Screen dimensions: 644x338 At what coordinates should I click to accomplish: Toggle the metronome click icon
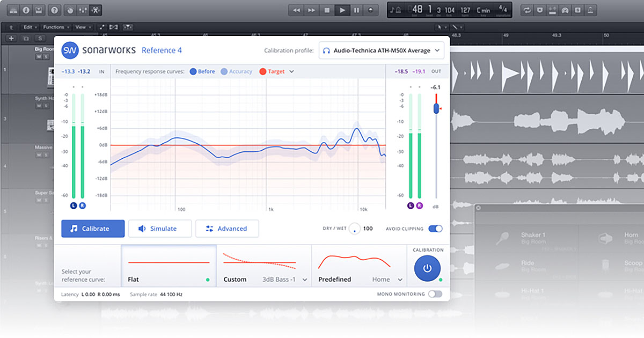click(x=590, y=10)
